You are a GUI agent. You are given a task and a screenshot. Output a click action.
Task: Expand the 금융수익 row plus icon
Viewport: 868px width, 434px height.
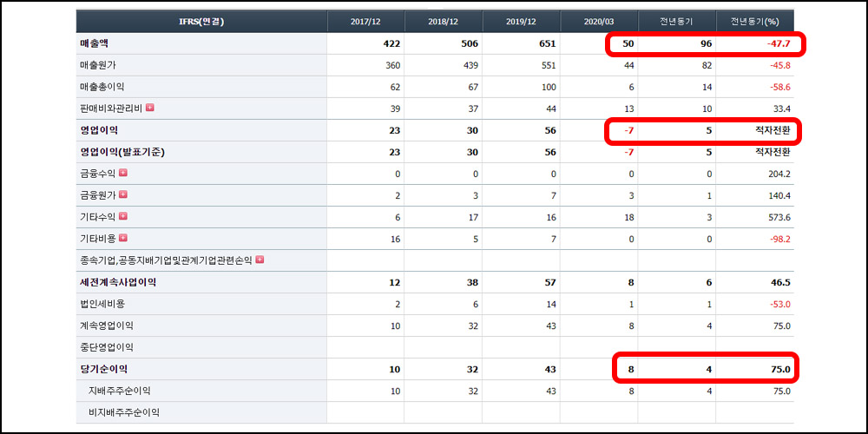point(123,173)
